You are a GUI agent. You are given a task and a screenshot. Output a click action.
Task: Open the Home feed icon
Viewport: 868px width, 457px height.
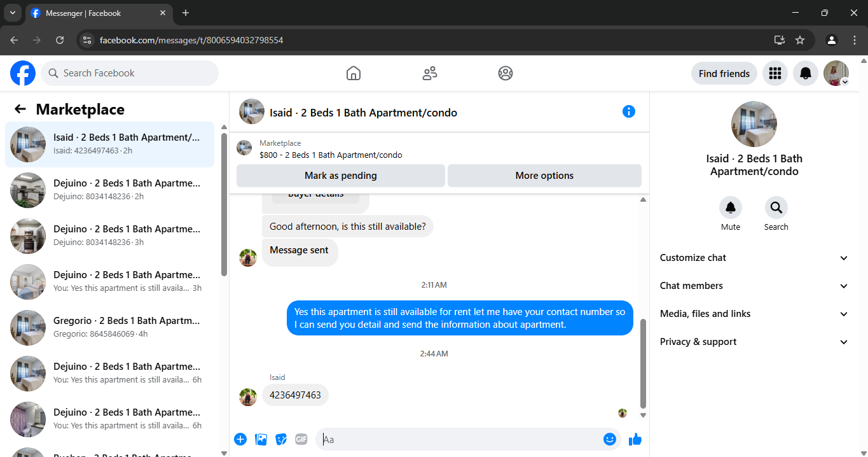[354, 73]
